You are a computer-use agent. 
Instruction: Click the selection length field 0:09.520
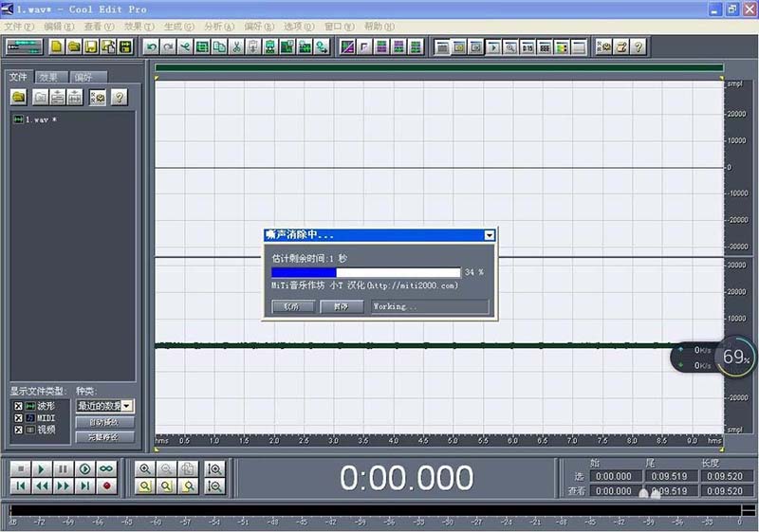point(725,476)
